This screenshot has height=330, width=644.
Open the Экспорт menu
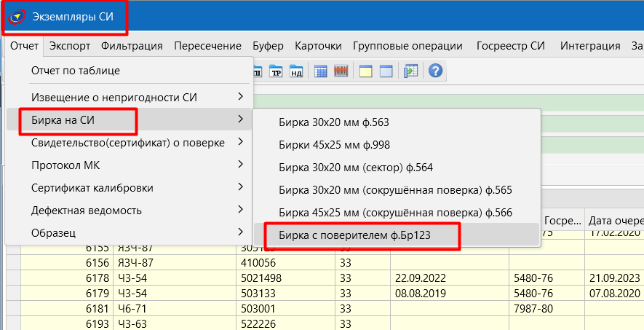click(x=70, y=46)
